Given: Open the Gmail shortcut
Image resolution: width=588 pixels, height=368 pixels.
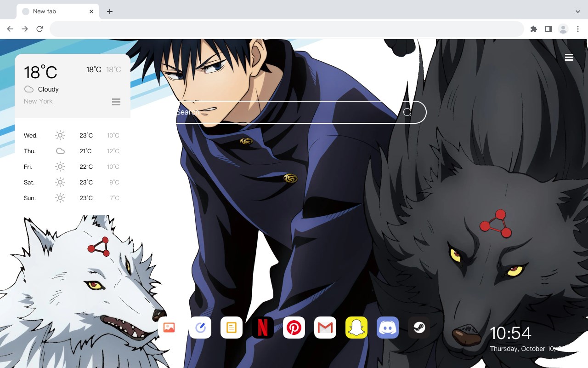Looking at the screenshot, I should tap(325, 328).
